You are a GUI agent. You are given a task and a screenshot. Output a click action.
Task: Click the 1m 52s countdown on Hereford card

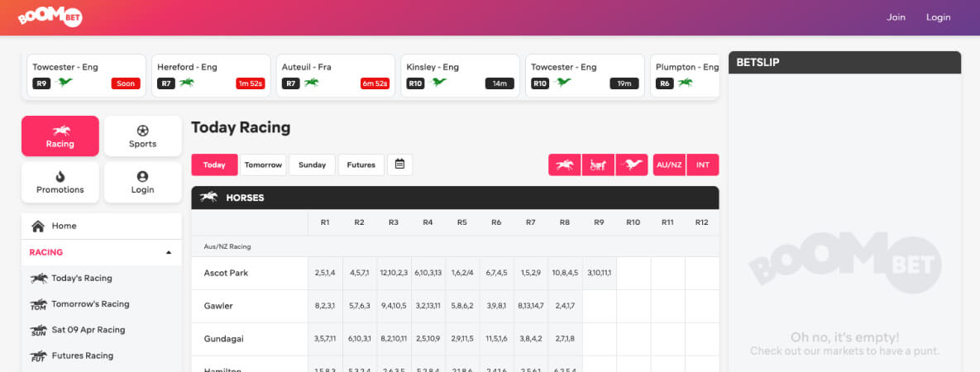click(251, 83)
